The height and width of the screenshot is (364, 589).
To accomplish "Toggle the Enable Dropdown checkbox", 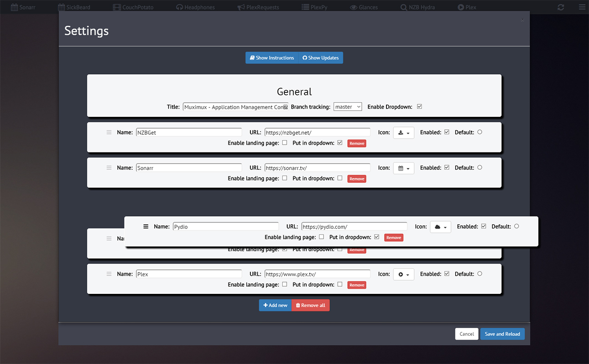I will (420, 106).
